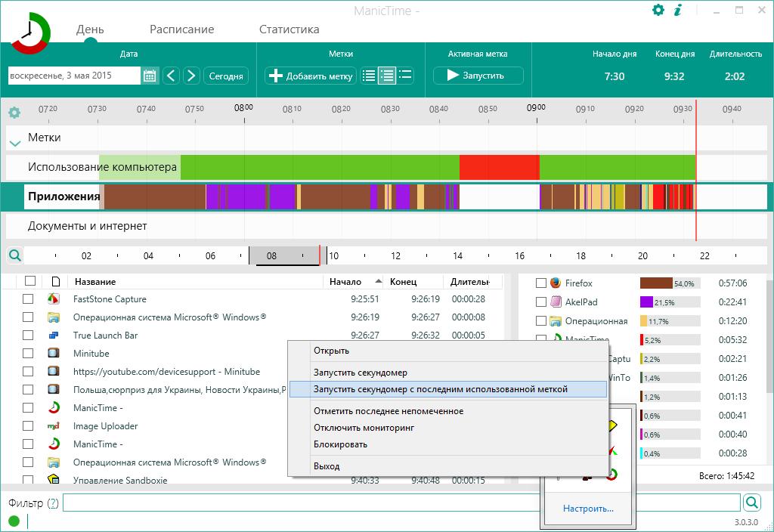Click into the Фильтр text field

point(401,503)
